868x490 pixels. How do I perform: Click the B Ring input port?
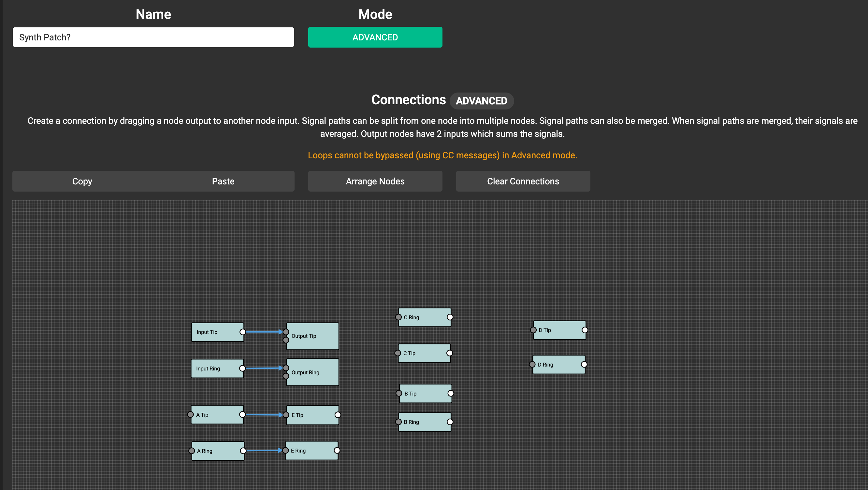point(398,422)
